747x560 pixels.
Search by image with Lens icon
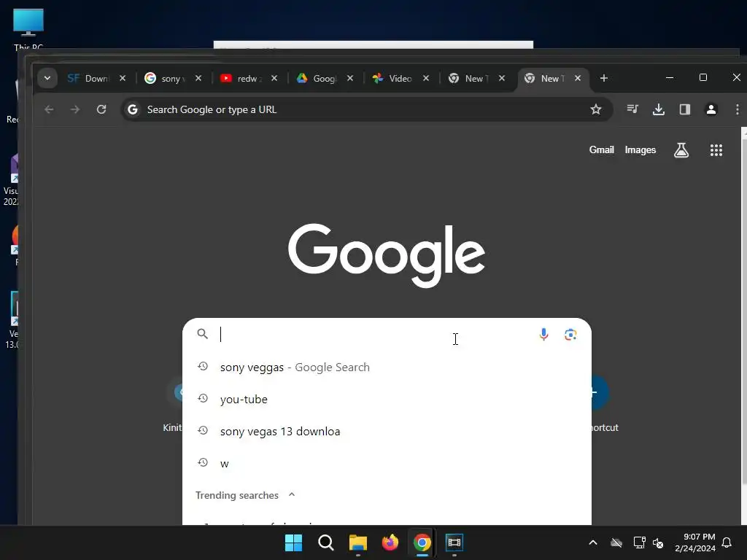tap(570, 334)
